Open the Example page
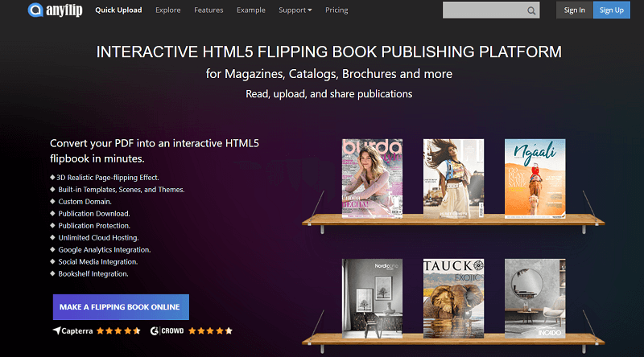The width and height of the screenshot is (644, 357). [x=251, y=10]
